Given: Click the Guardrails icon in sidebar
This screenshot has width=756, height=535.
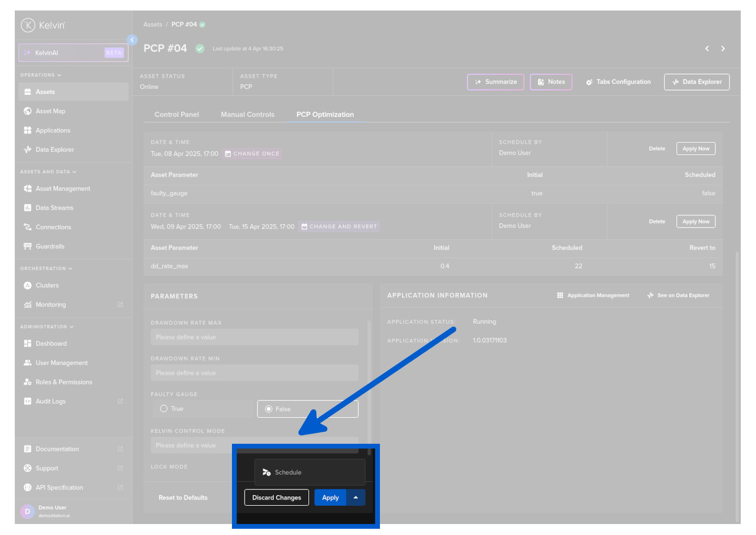Looking at the screenshot, I should [28, 246].
